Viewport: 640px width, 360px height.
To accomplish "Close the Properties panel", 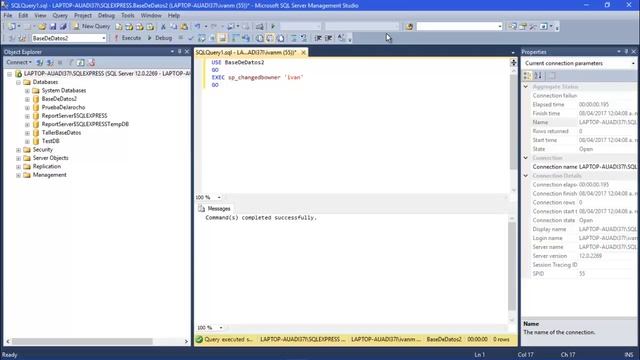I will pyautogui.click(x=634, y=52).
